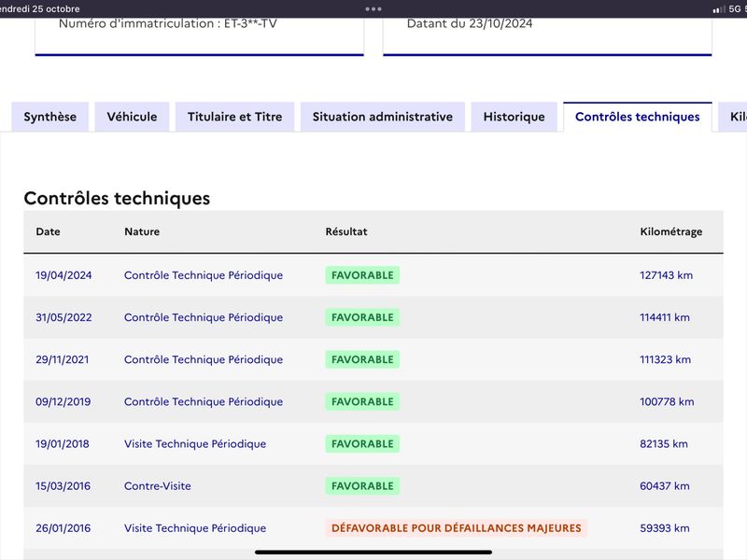This screenshot has width=747, height=560.
Task: Click Visite Technique Périodique in 26/01/2016 row
Action: point(195,528)
